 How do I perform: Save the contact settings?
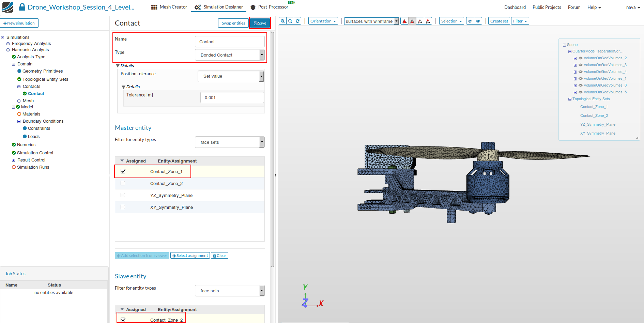tap(260, 23)
